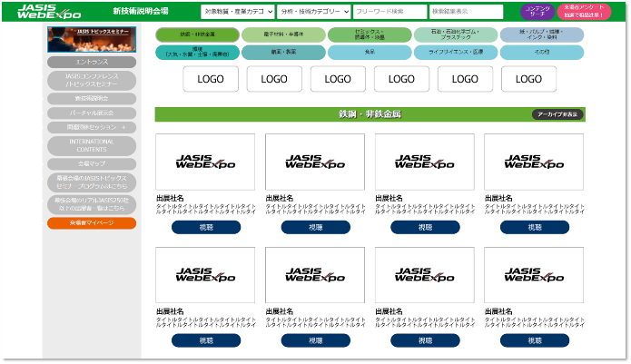Click the アーカイブ非表示 button
This screenshot has height=364, width=631.
click(557, 114)
